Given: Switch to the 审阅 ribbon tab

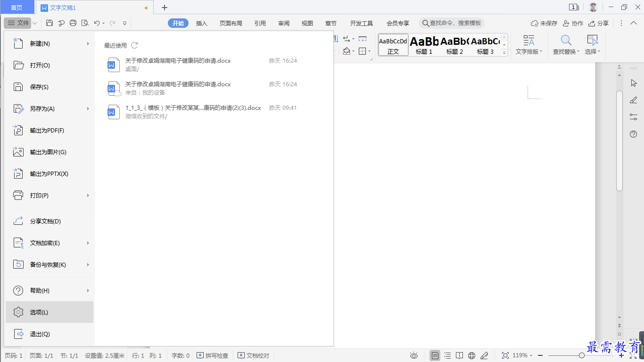Looking at the screenshot, I should [284, 23].
